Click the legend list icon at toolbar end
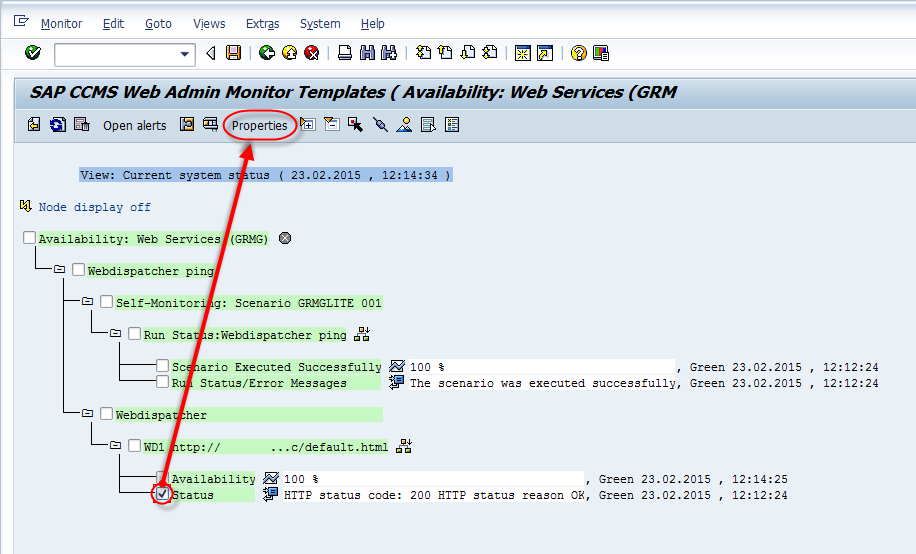This screenshot has height=554, width=916. click(452, 124)
